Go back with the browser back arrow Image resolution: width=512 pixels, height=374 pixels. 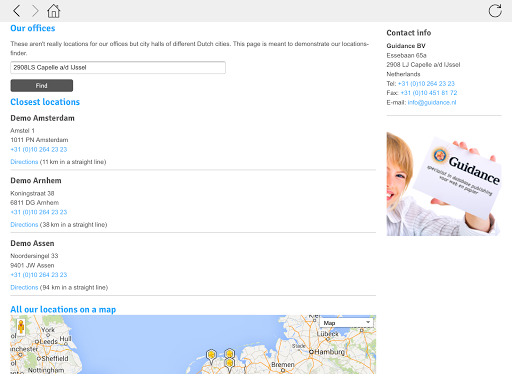(x=17, y=11)
